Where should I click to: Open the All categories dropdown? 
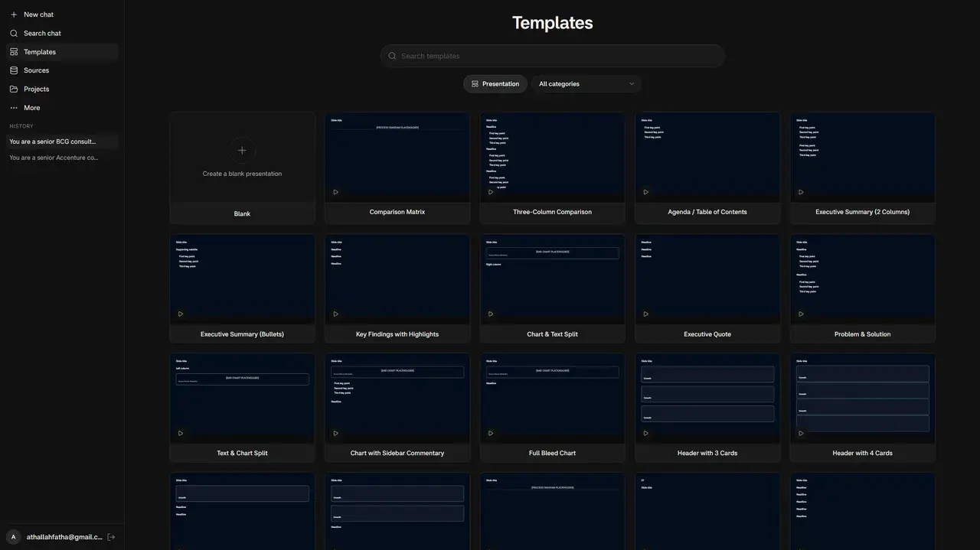tap(586, 84)
